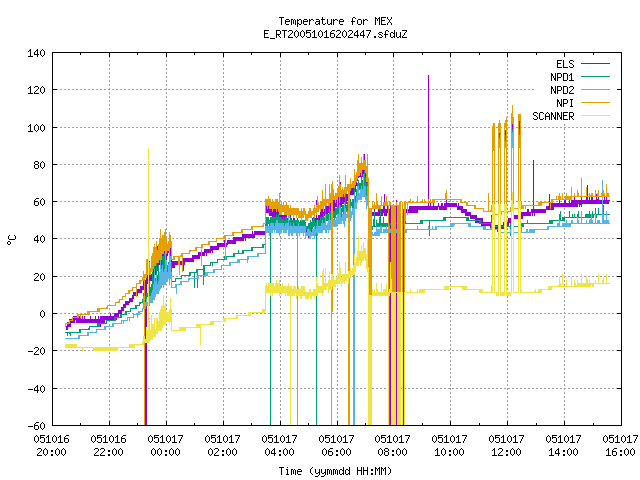Click the green NPD1 legend line sample
640x480 pixels.
(595, 76)
